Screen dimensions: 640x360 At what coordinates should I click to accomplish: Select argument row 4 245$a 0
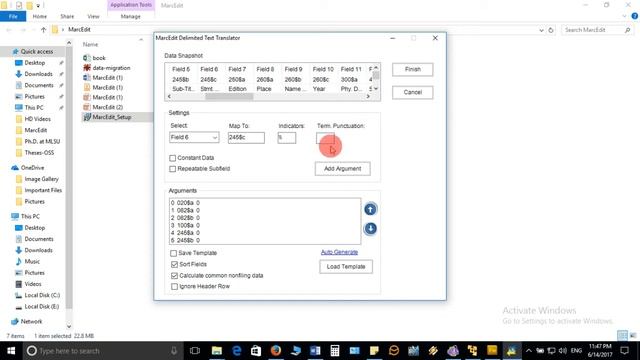[x=185, y=233]
